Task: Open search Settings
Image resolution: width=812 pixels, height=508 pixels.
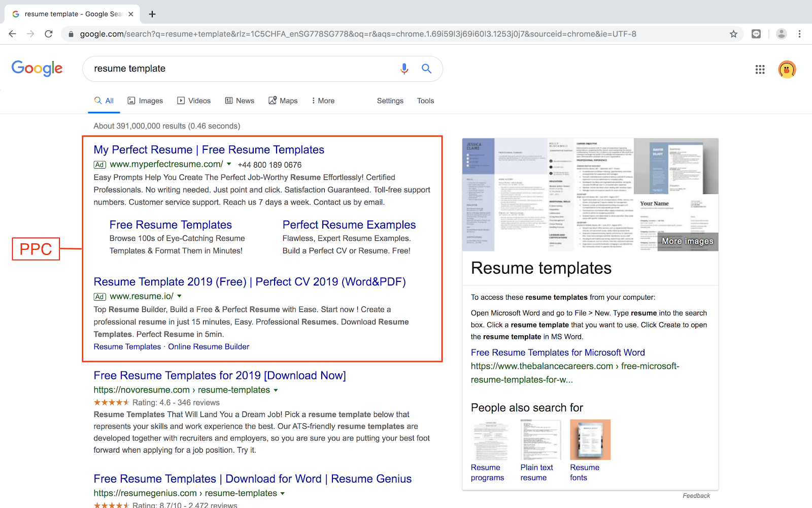Action: click(x=390, y=101)
